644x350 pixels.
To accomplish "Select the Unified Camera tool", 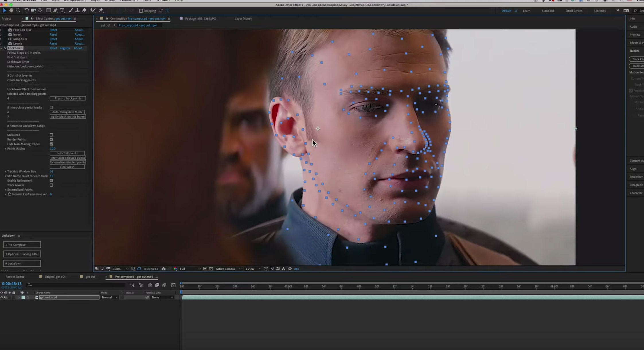I will coord(33,11).
